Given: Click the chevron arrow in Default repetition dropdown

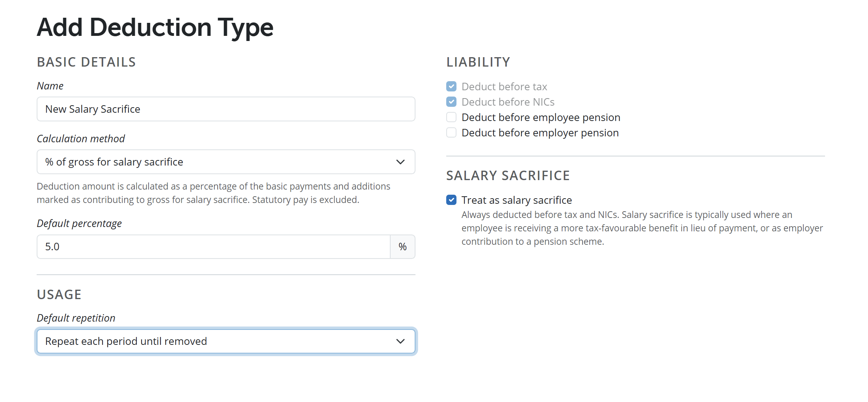Looking at the screenshot, I should coord(400,341).
